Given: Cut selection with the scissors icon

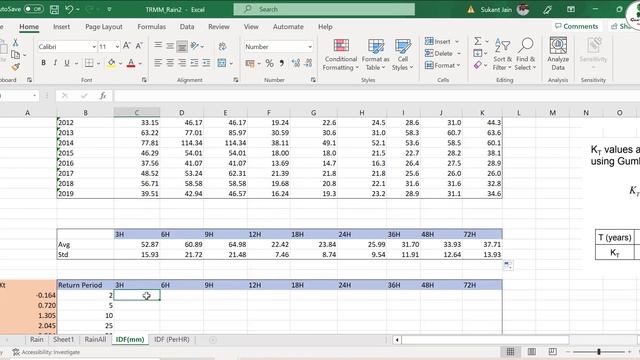Looking at the screenshot, I should tap(16, 42).
